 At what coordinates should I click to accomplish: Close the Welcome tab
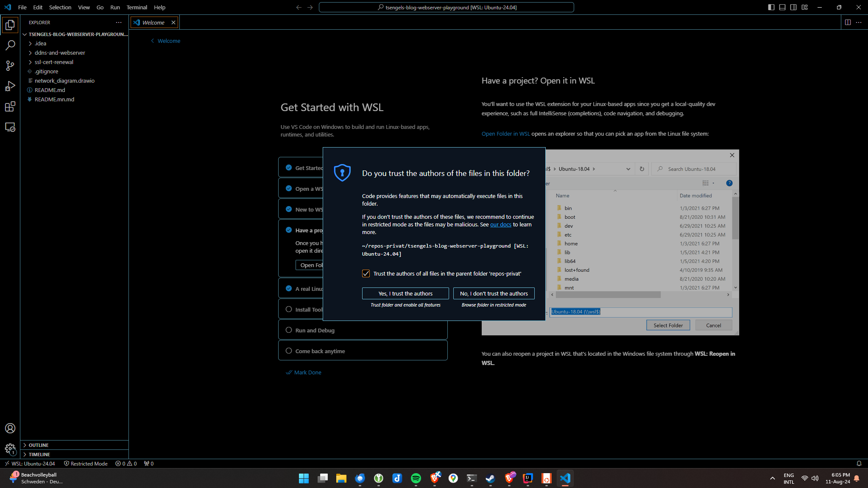pyautogui.click(x=173, y=22)
